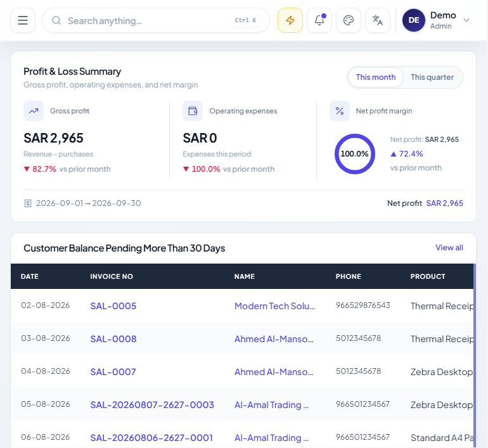Click the 82.7% vs prior month indicator
This screenshot has height=448, width=488.
67,169
